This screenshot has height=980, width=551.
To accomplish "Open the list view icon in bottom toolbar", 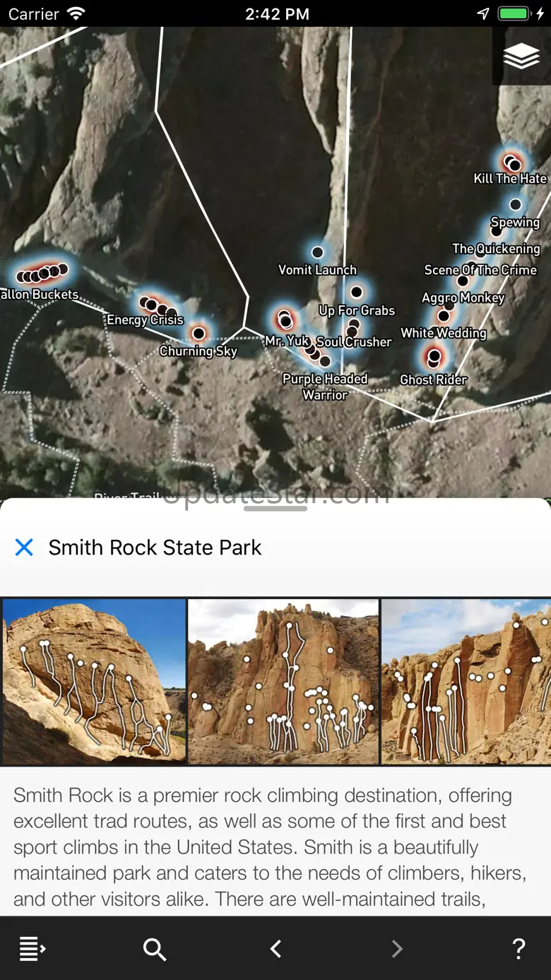I will 32,948.
